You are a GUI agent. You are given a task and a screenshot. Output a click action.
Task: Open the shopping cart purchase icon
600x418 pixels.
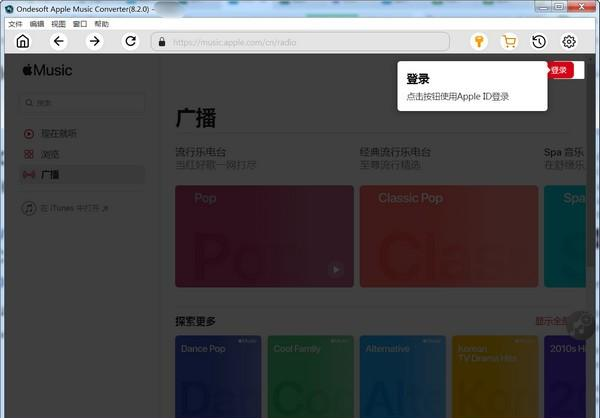tap(509, 41)
